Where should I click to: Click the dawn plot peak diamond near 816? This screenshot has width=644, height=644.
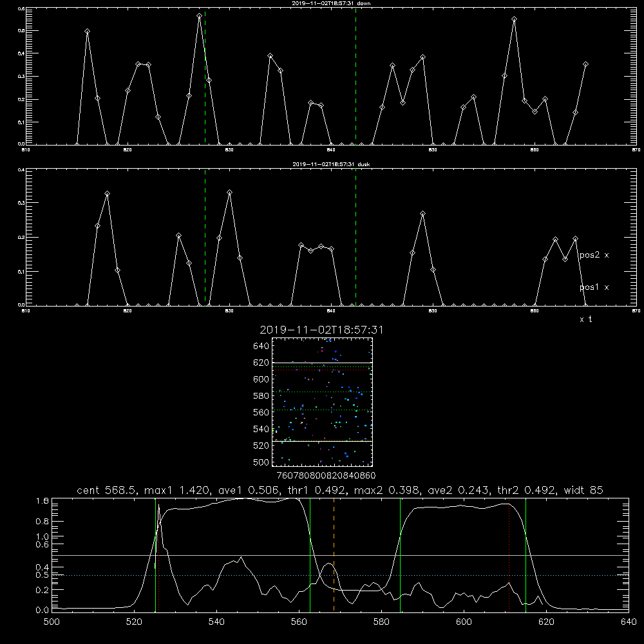click(x=87, y=31)
